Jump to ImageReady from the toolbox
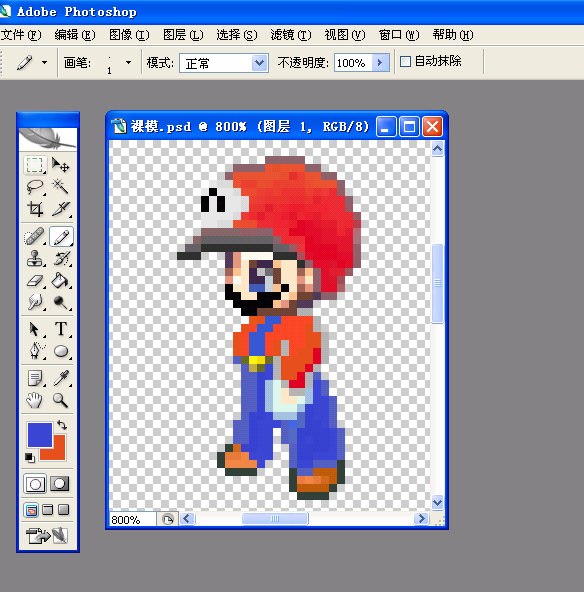Screen dimensions: 584x592 point(46,536)
